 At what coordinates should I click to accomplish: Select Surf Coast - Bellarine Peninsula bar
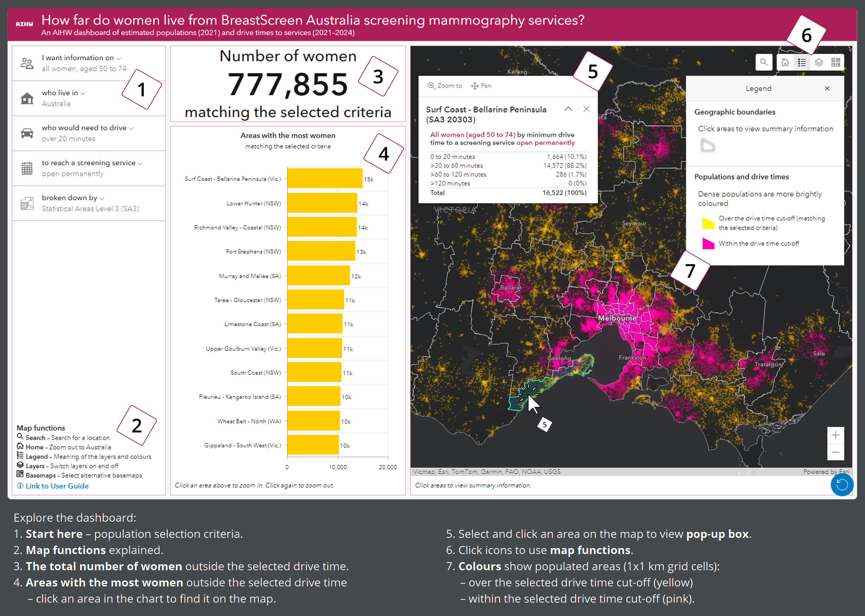coord(325,178)
